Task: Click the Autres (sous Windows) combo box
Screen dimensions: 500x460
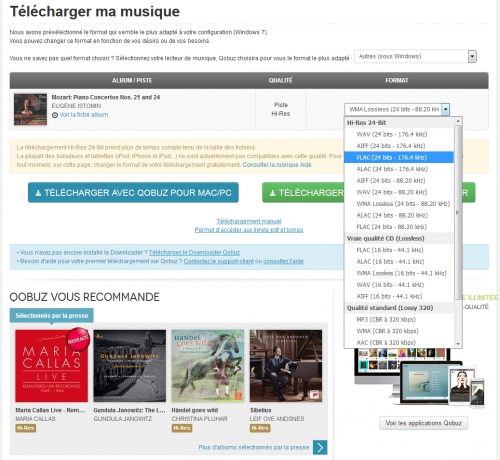Action: pos(415,56)
